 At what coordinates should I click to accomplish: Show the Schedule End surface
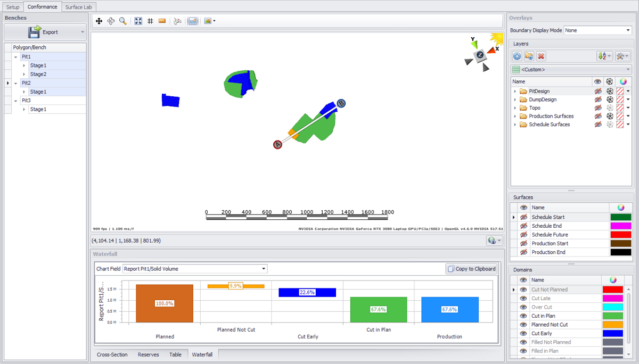click(x=524, y=226)
